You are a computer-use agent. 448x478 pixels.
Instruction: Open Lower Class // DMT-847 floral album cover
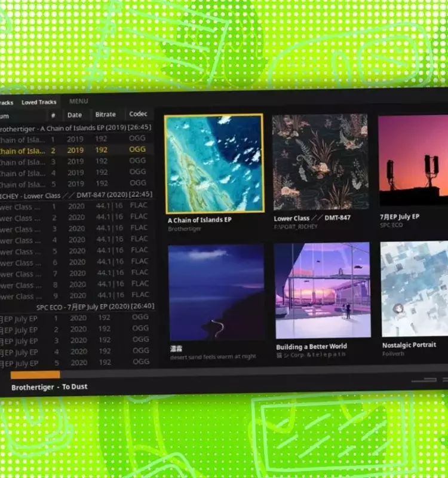tap(320, 162)
